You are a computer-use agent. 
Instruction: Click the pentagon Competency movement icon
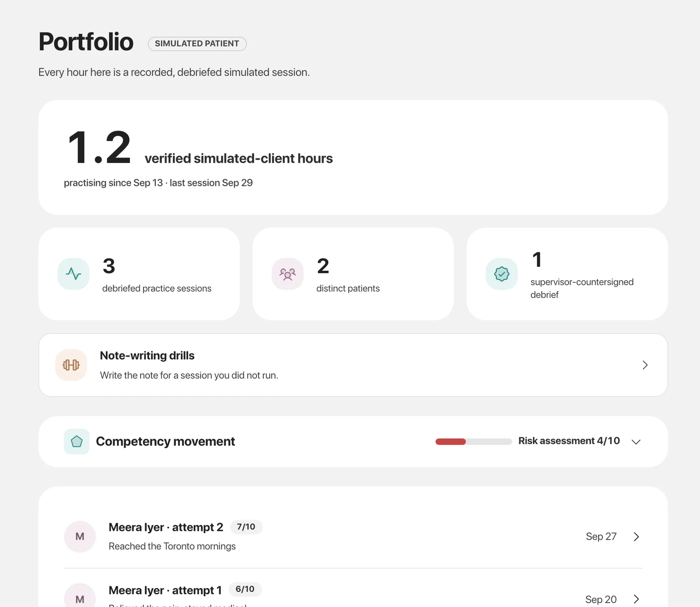(77, 441)
